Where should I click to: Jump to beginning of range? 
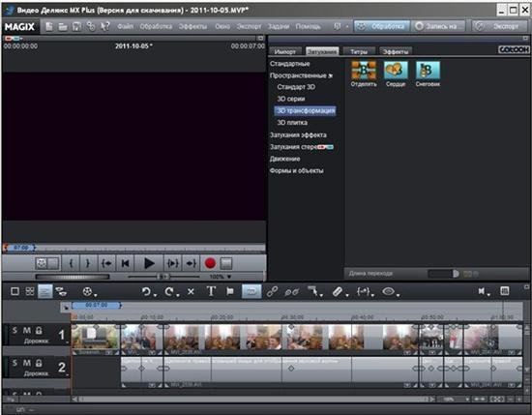[x=125, y=263]
